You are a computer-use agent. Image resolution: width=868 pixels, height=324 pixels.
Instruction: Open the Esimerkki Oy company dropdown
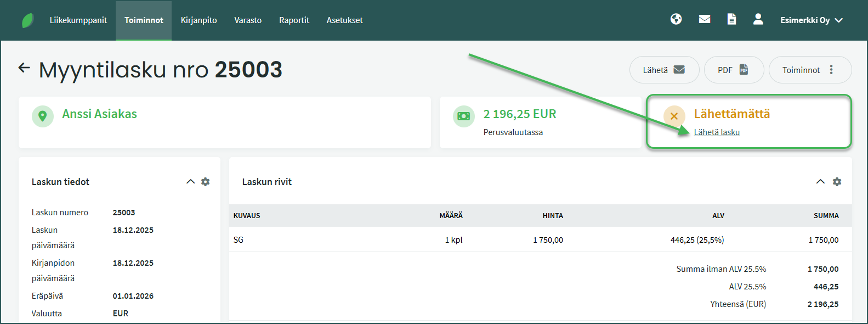point(811,20)
